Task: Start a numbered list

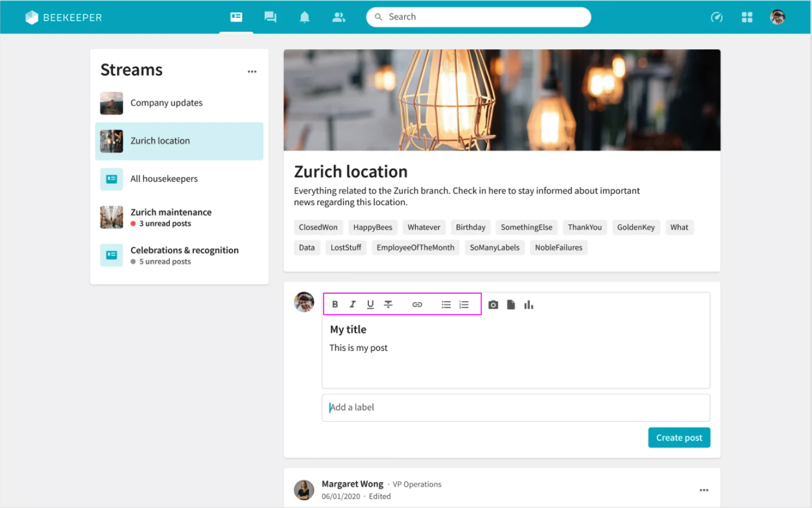Action: pos(464,304)
